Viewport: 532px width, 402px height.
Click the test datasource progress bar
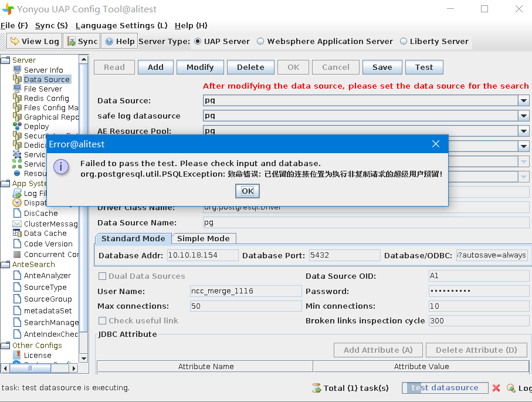click(445, 388)
